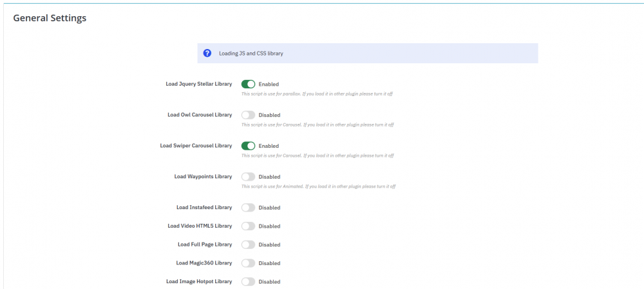Click the 'Load Jquery Stellar Library' label
Screen dimensions: 644x289
(x=199, y=84)
